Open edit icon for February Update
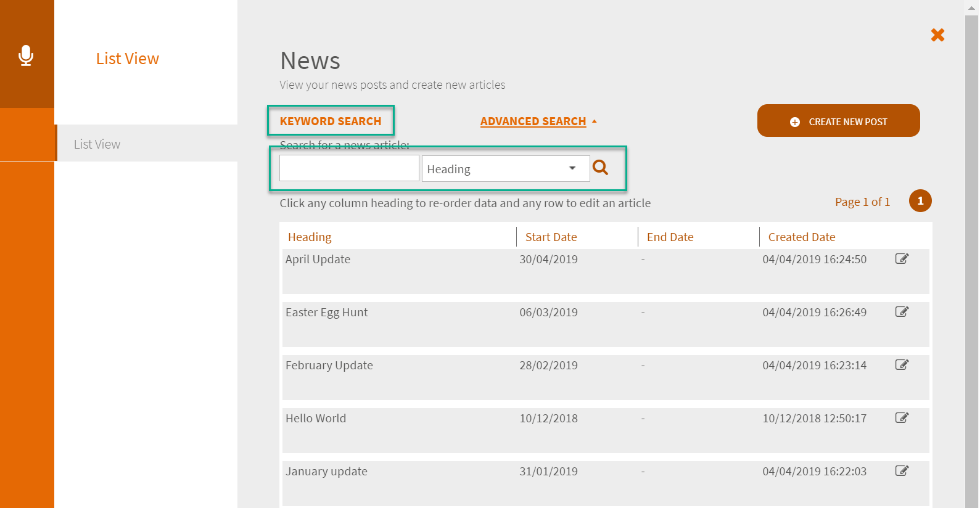980x508 pixels. 902,364
